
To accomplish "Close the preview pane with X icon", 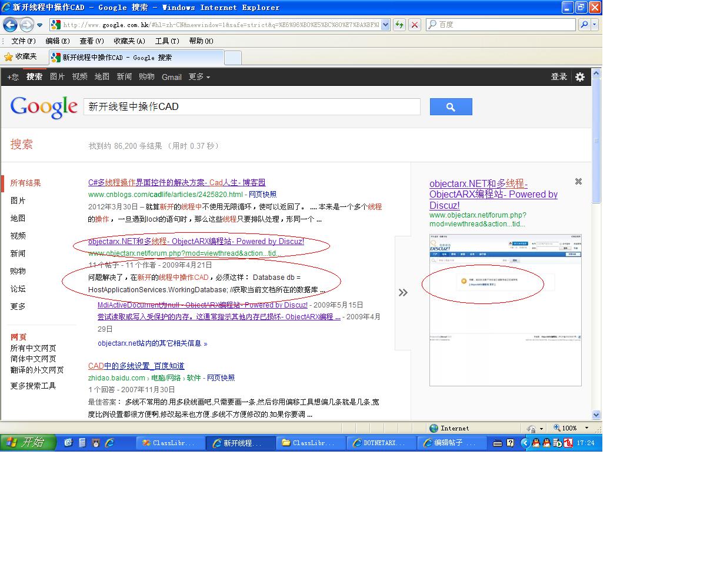I will [x=578, y=182].
